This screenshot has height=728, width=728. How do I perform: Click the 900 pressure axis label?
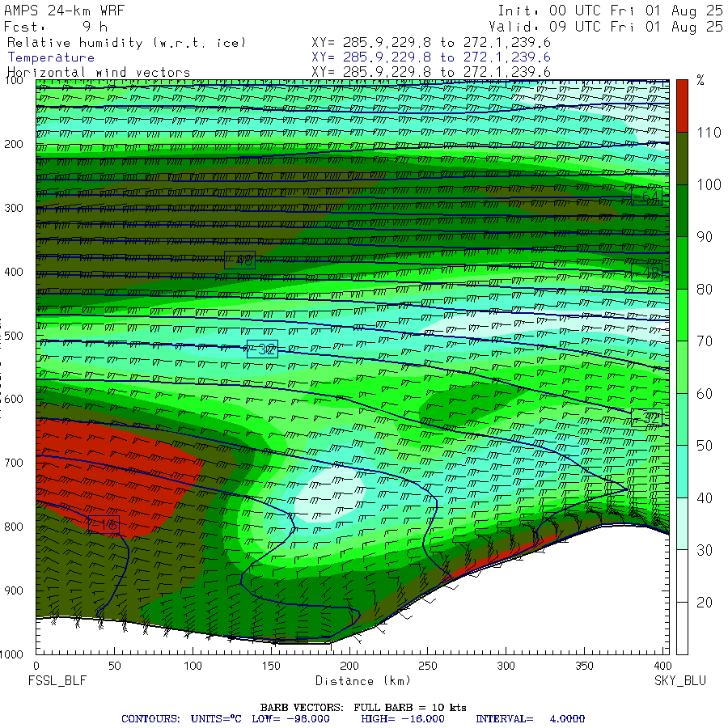tap(14, 590)
